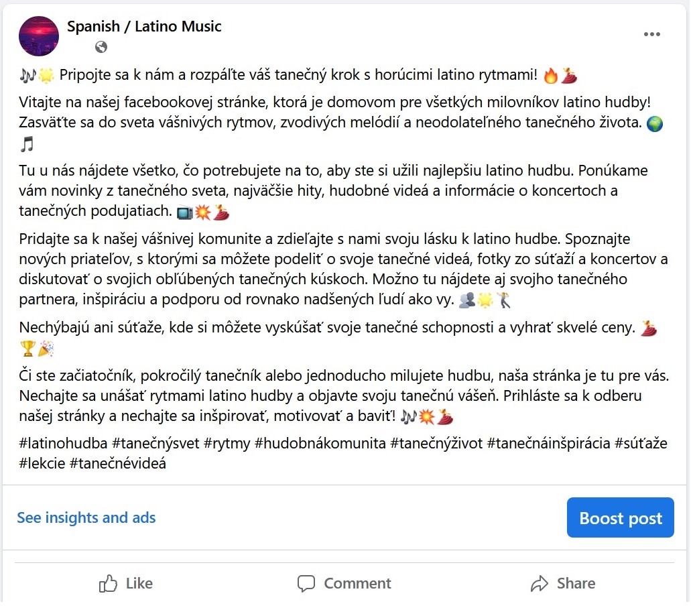
Task: Open See insights and ads
Action: tap(86, 517)
